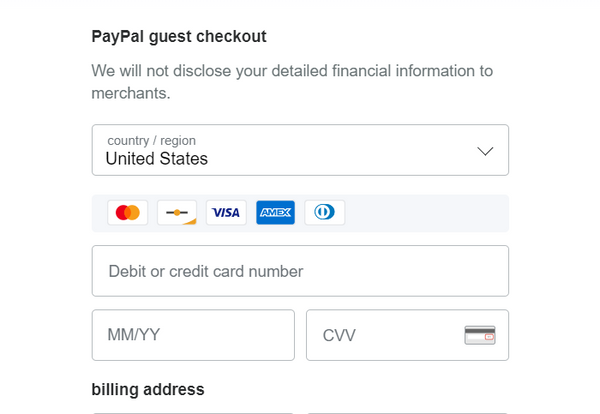The image size is (600, 414).
Task: Click the blue AMEX card logo
Action: pos(275,212)
